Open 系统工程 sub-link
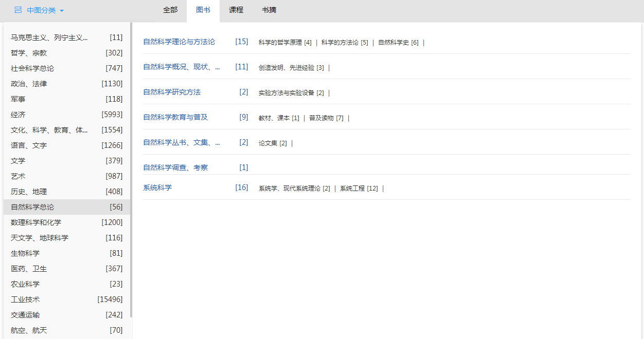Screen dimensions: 644x339 [352, 189]
